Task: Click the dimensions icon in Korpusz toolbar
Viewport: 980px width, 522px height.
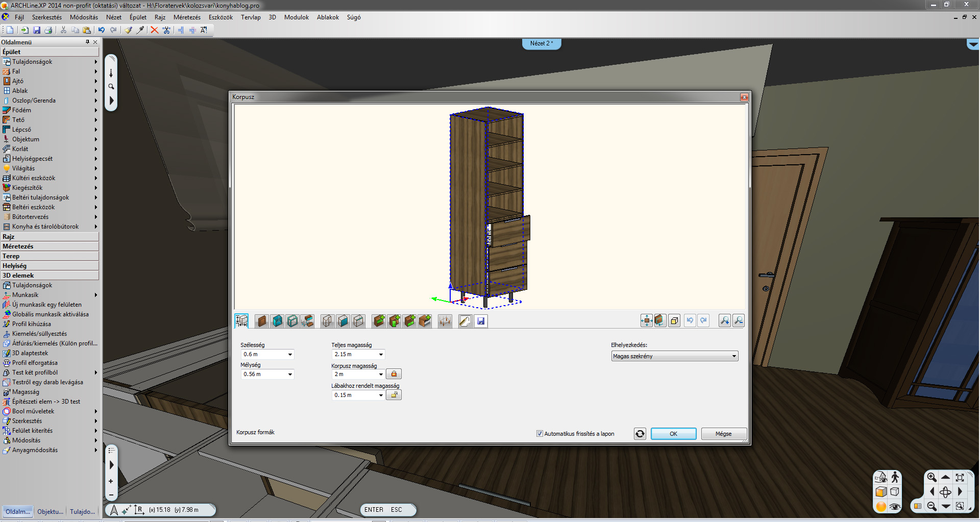Action: click(241, 321)
